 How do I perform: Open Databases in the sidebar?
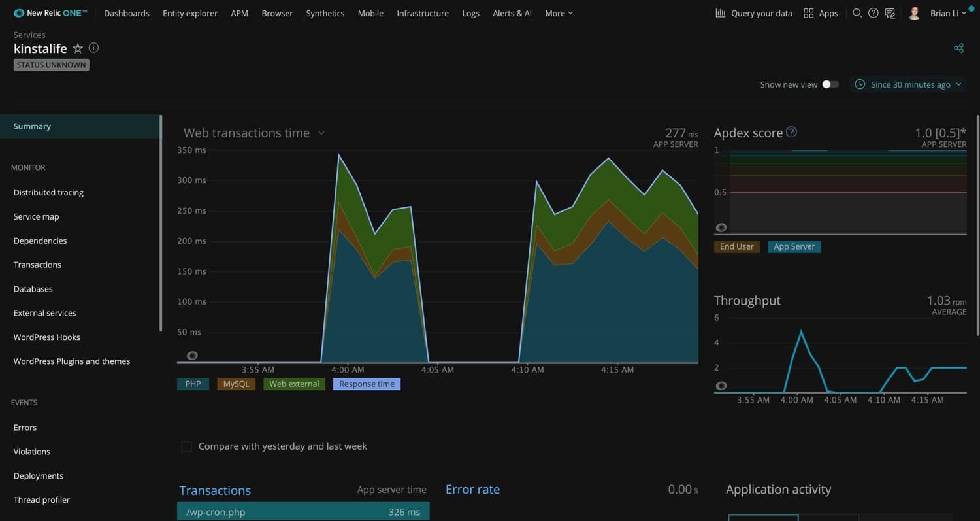(33, 289)
